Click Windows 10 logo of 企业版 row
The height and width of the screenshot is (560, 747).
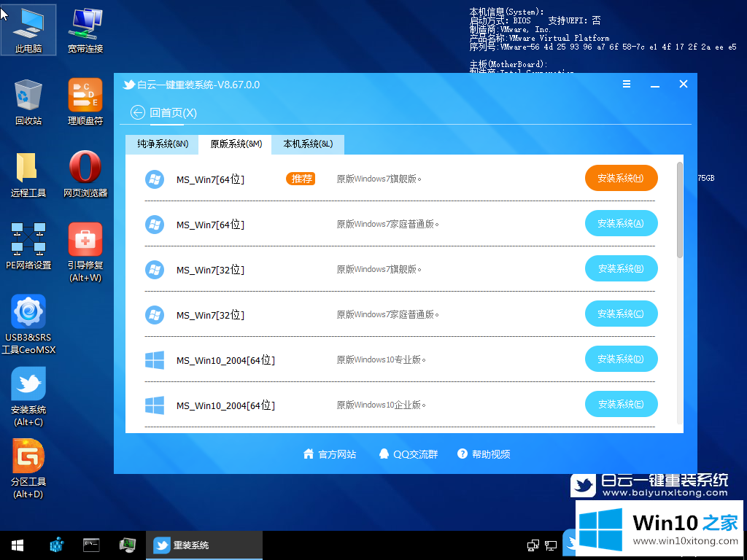tap(155, 405)
